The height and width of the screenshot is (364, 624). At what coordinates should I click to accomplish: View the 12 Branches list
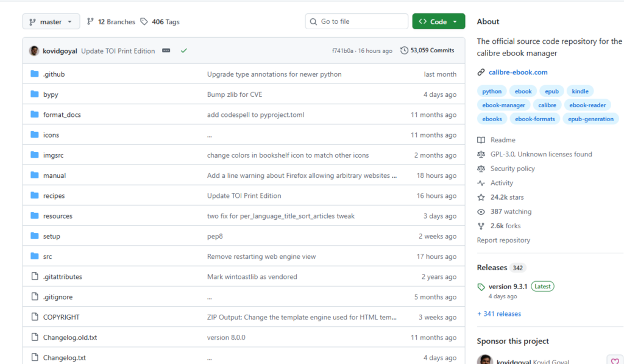[111, 21]
